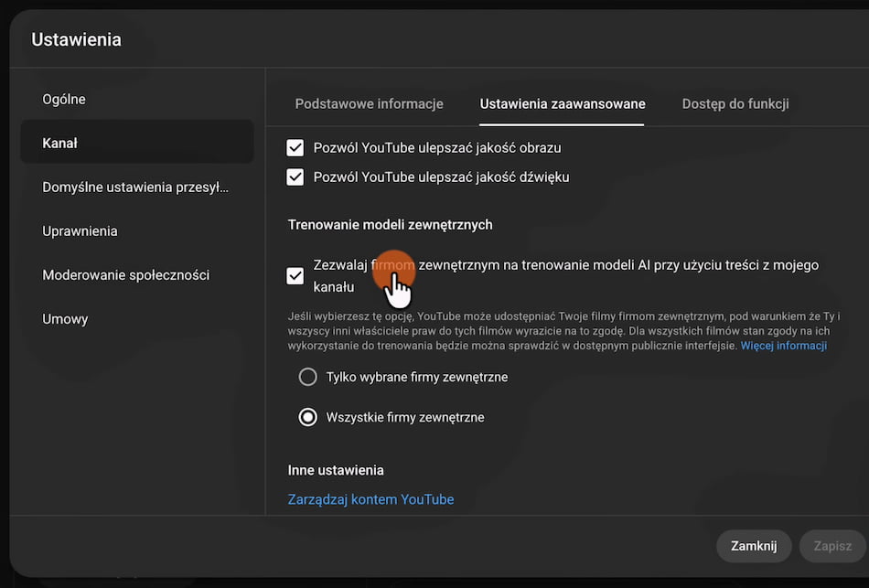The width and height of the screenshot is (869, 588).
Task: Follow the Zarządzaj kontem YouTube link
Action: click(370, 499)
